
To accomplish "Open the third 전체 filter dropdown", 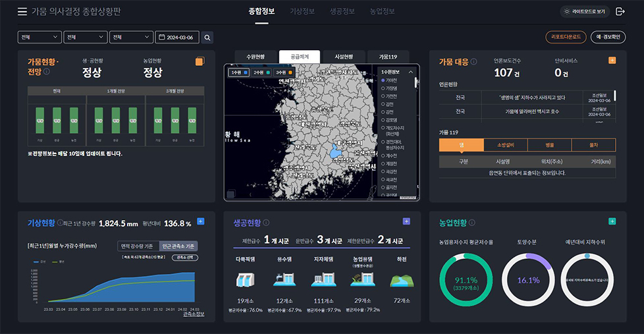I will tap(130, 38).
